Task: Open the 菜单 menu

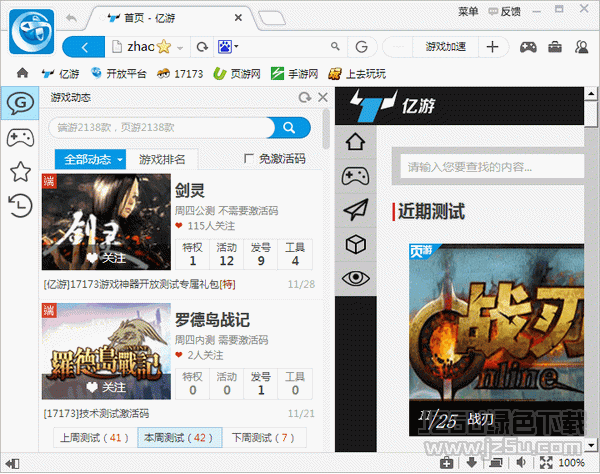Action: coord(468,12)
